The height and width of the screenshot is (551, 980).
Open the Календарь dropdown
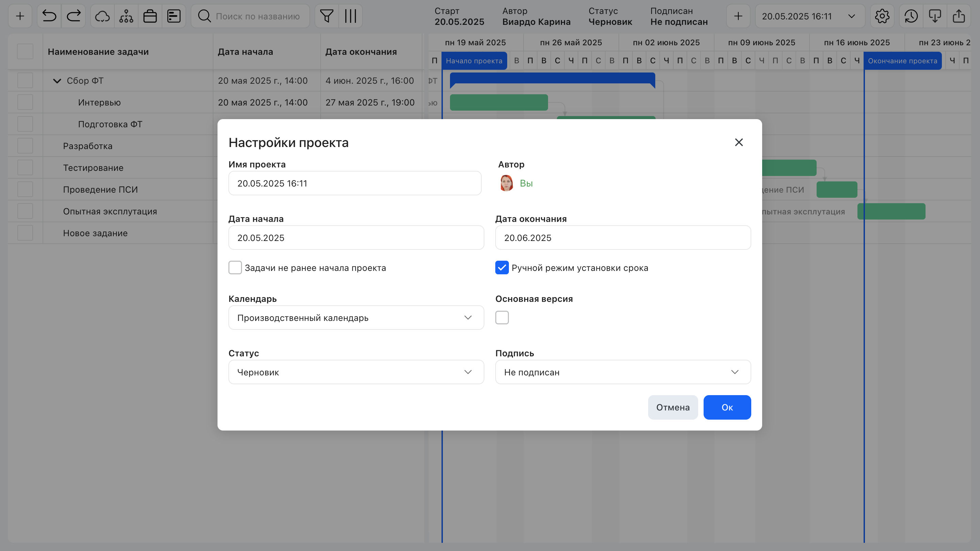click(x=356, y=318)
